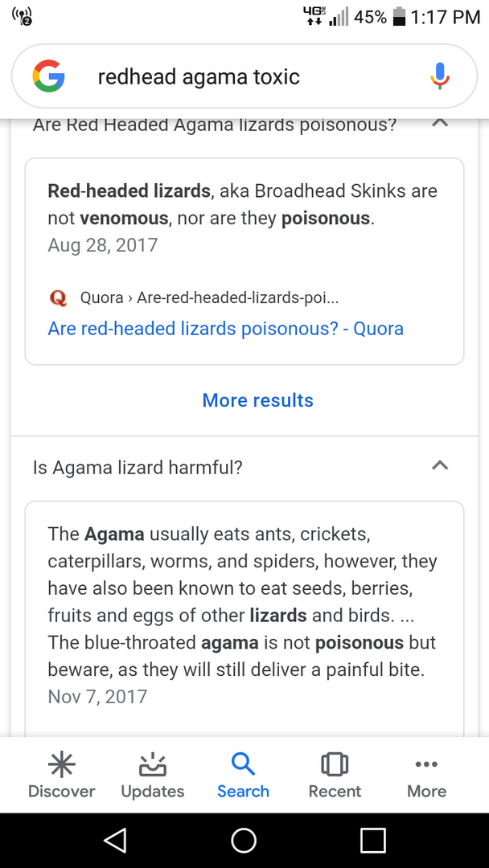Tap the Quora site icon
Image resolution: width=489 pixels, height=868 pixels.
click(58, 298)
